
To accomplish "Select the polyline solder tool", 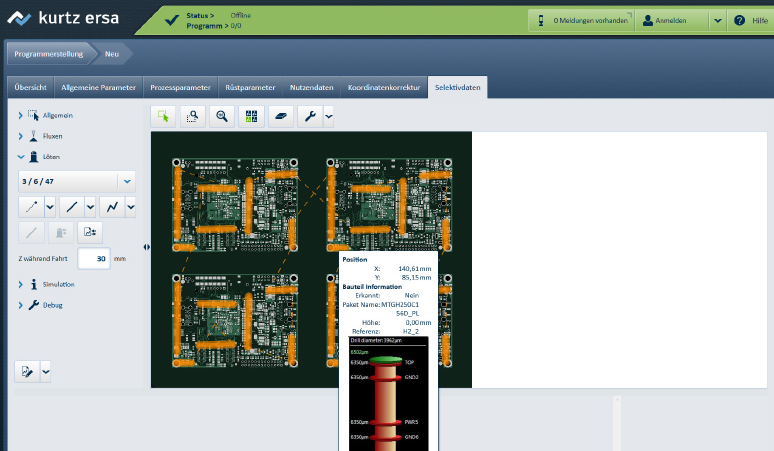I will coord(112,207).
